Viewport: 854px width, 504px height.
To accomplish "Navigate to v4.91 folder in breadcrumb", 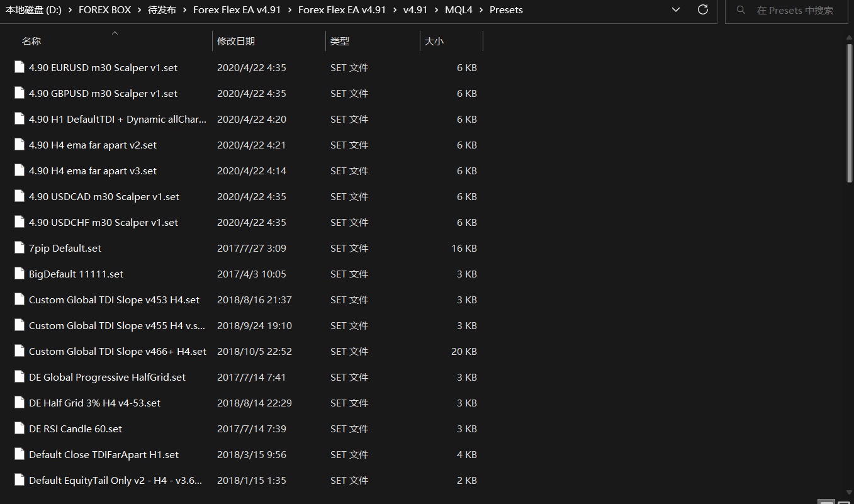I will tap(416, 10).
